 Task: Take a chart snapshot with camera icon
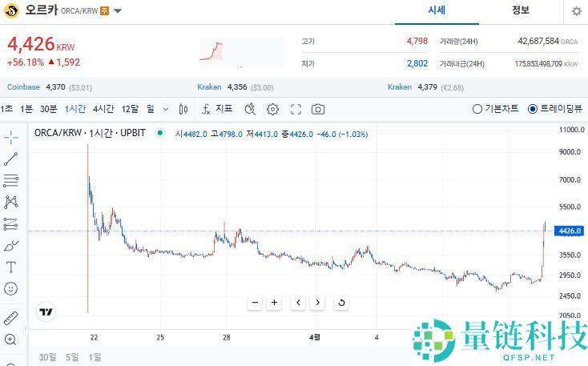[318, 109]
